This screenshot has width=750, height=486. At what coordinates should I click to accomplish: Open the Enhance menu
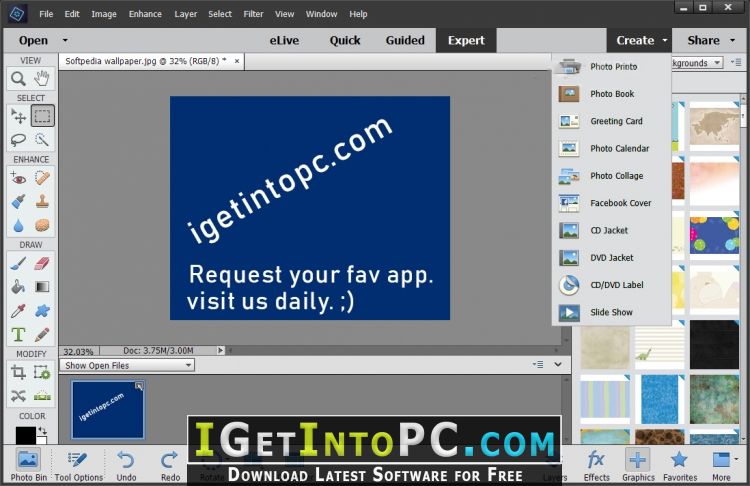(145, 14)
